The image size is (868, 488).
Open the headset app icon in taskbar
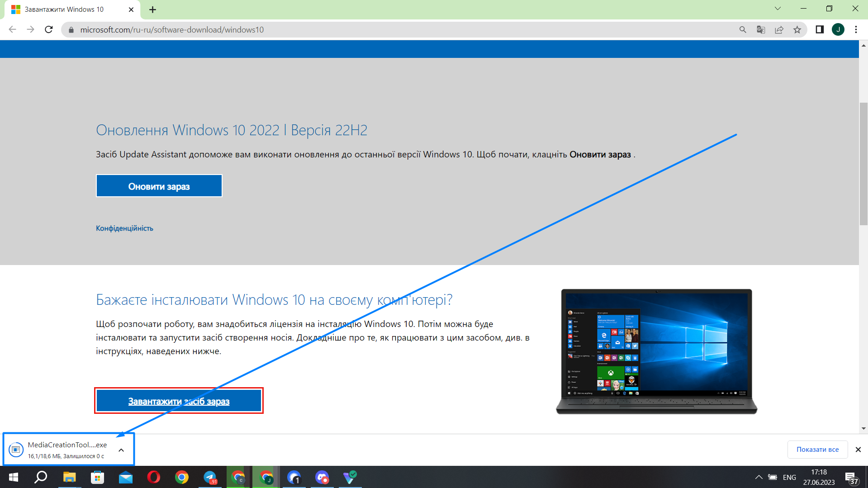pos(294,477)
